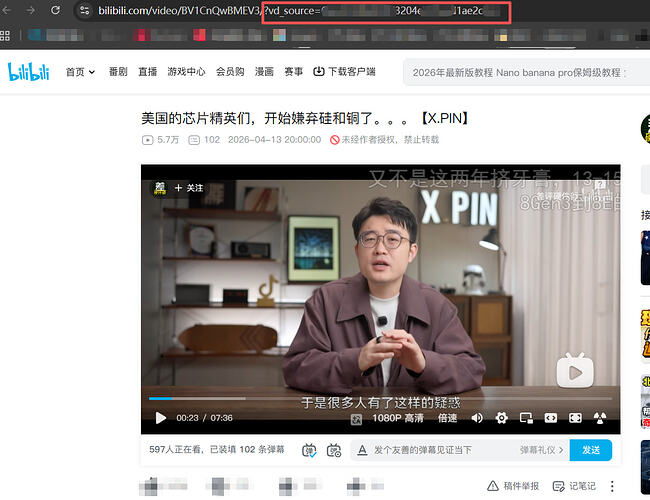This screenshot has height=500, width=650.
Task: Toggle wide screen mode
Action: click(551, 418)
